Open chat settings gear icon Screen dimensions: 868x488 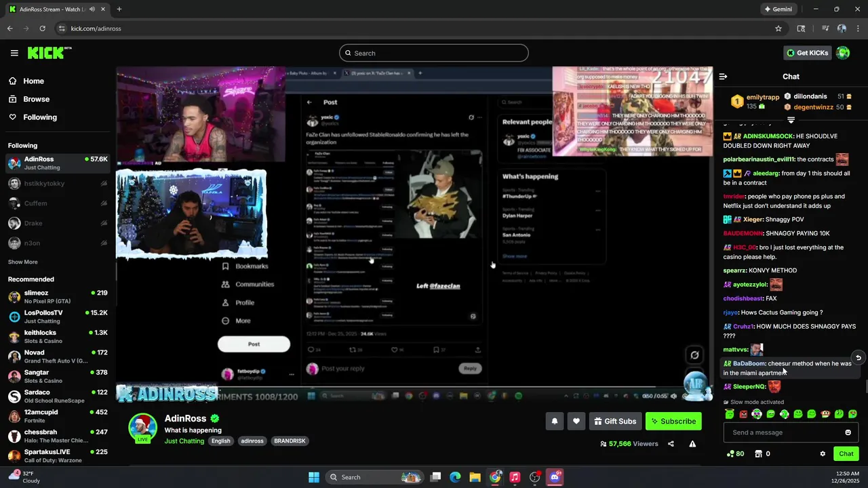click(x=823, y=453)
